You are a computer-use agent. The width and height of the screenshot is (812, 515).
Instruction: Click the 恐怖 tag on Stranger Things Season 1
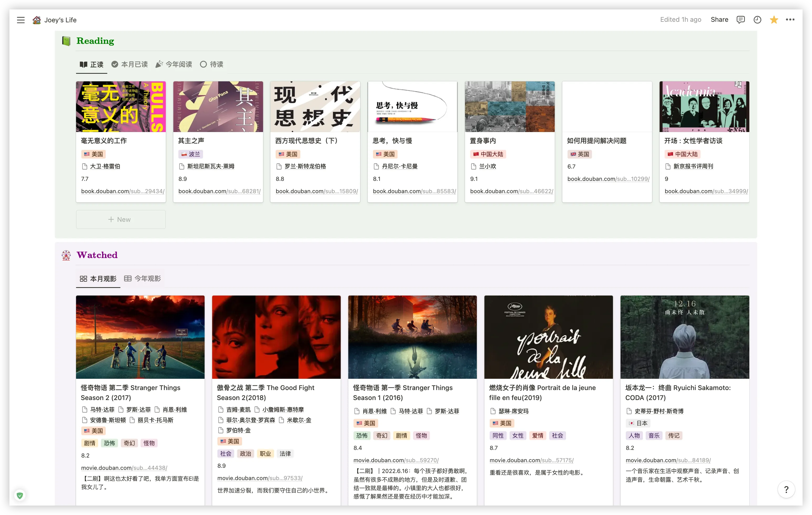(x=361, y=435)
